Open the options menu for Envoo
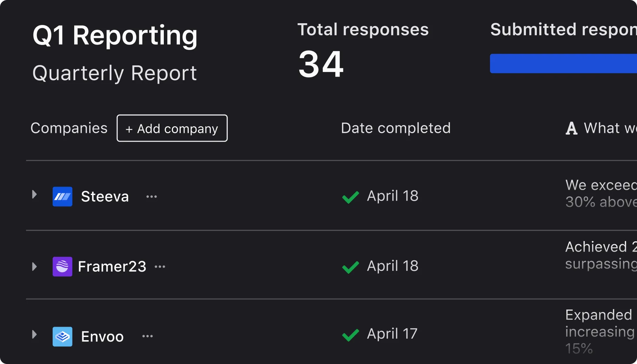Screen dimensions: 637x364 (147, 336)
